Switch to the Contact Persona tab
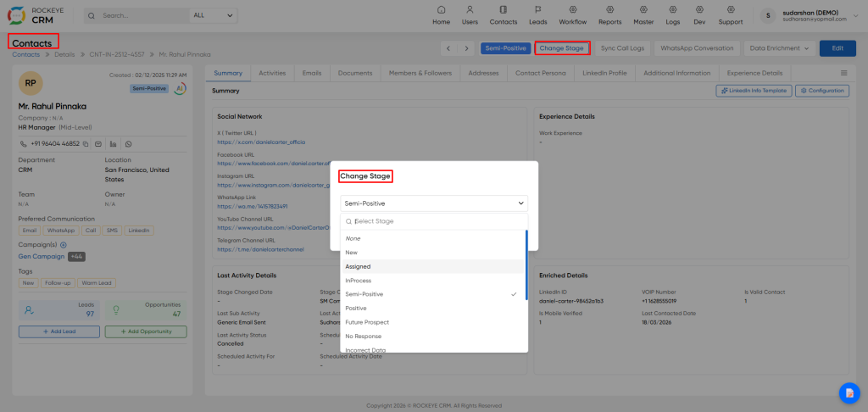This screenshot has height=412, width=868. point(540,73)
